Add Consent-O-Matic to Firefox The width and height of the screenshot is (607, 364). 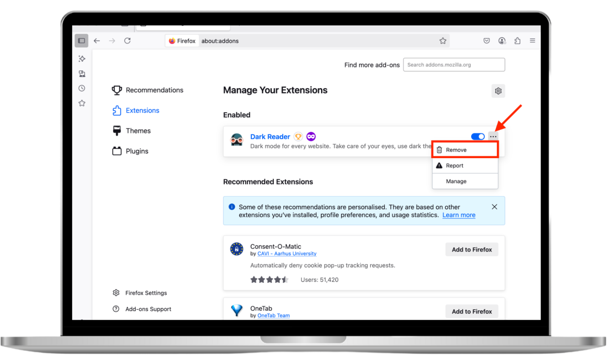click(472, 249)
